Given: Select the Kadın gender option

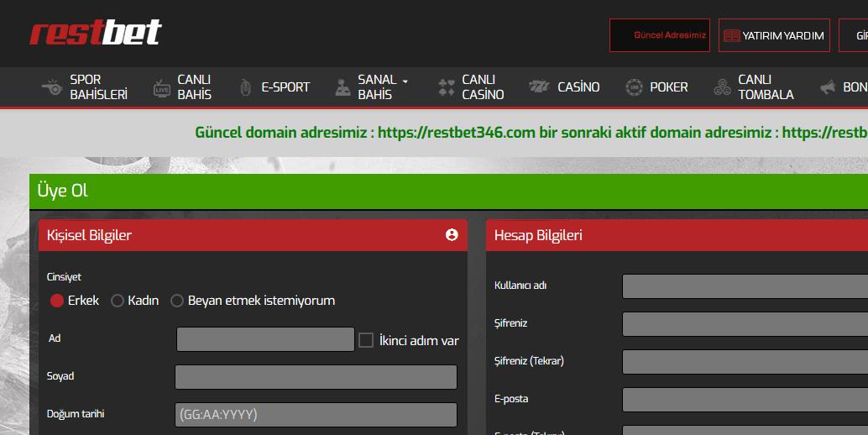Looking at the screenshot, I should coord(117,301).
